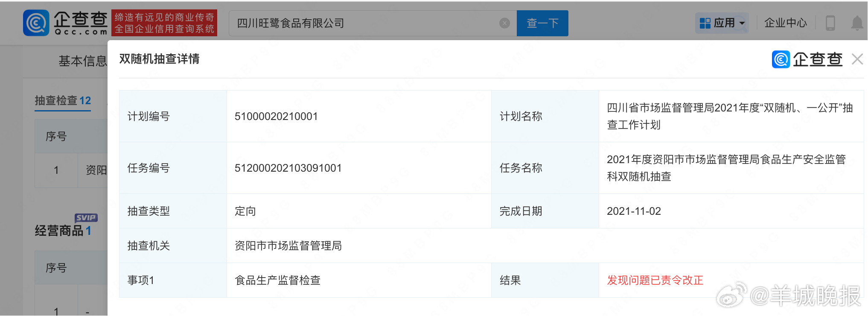The height and width of the screenshot is (316, 868).
Task: Click the 计划编号 label cell
Action: coord(173,116)
